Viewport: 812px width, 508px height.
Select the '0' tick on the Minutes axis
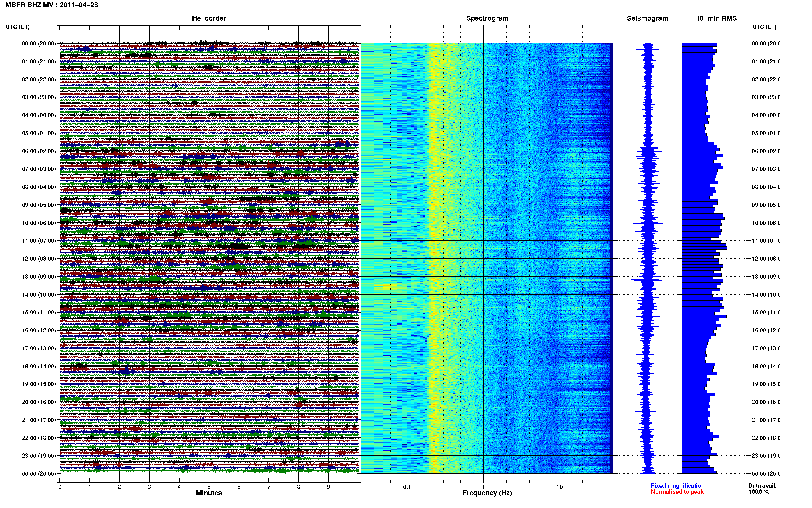coord(60,487)
